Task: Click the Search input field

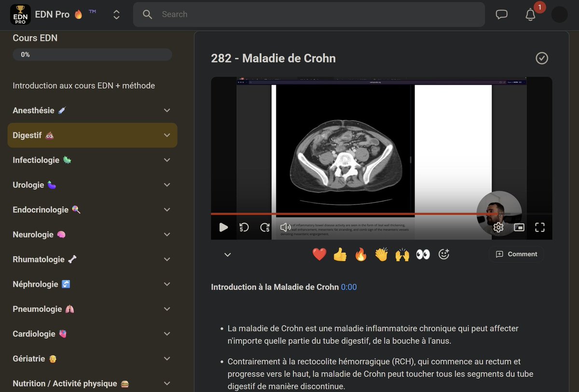Action: [x=309, y=14]
